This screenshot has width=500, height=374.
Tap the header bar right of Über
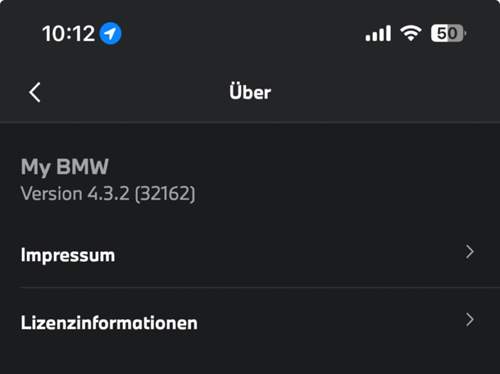coord(383,92)
